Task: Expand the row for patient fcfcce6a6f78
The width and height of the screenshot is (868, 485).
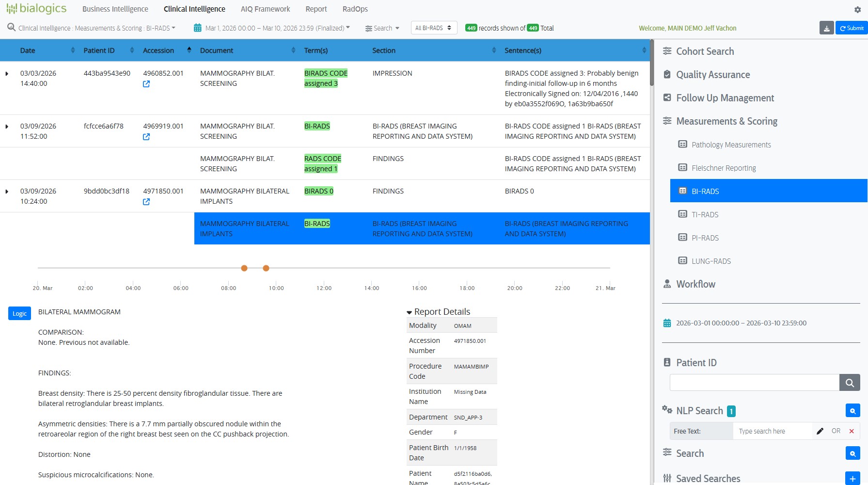Action: tap(7, 127)
